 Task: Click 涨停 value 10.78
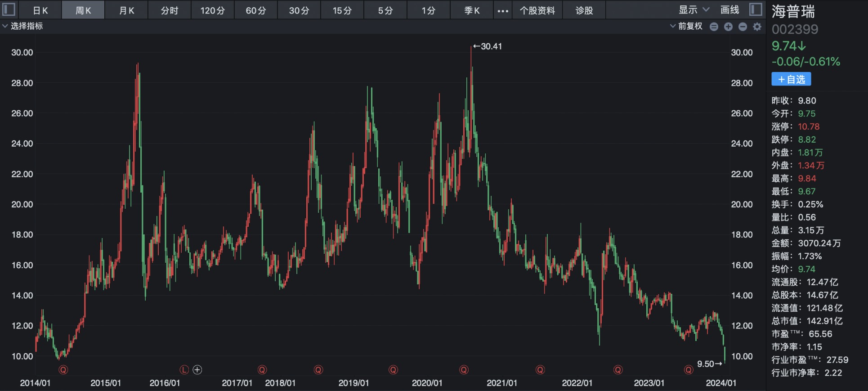click(809, 127)
